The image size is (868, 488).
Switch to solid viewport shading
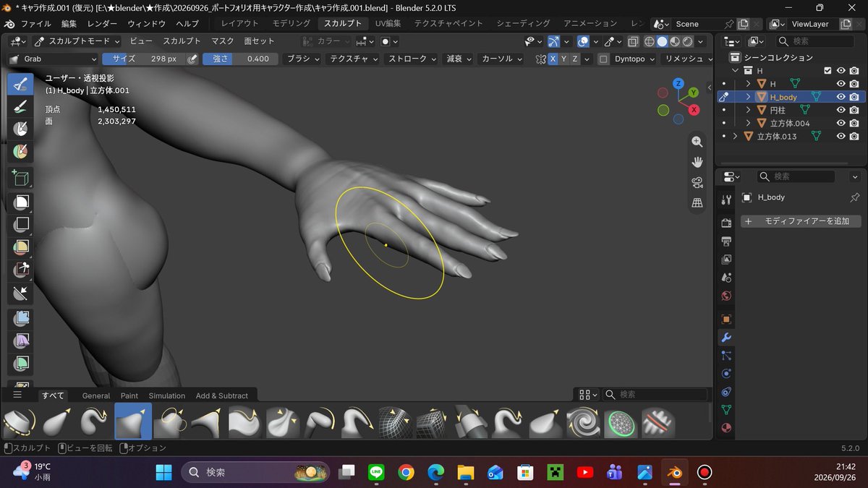pos(663,42)
